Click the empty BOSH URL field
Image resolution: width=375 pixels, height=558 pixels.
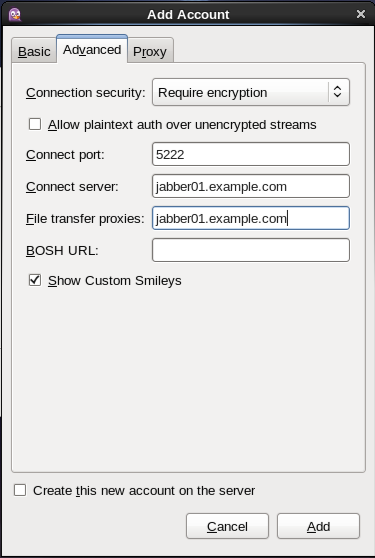[x=251, y=250]
